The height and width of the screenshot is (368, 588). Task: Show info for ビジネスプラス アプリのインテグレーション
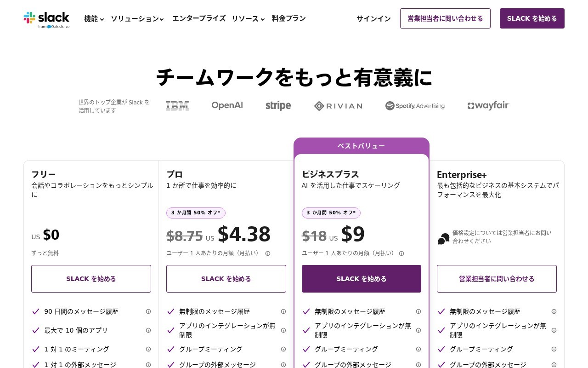pos(418,330)
